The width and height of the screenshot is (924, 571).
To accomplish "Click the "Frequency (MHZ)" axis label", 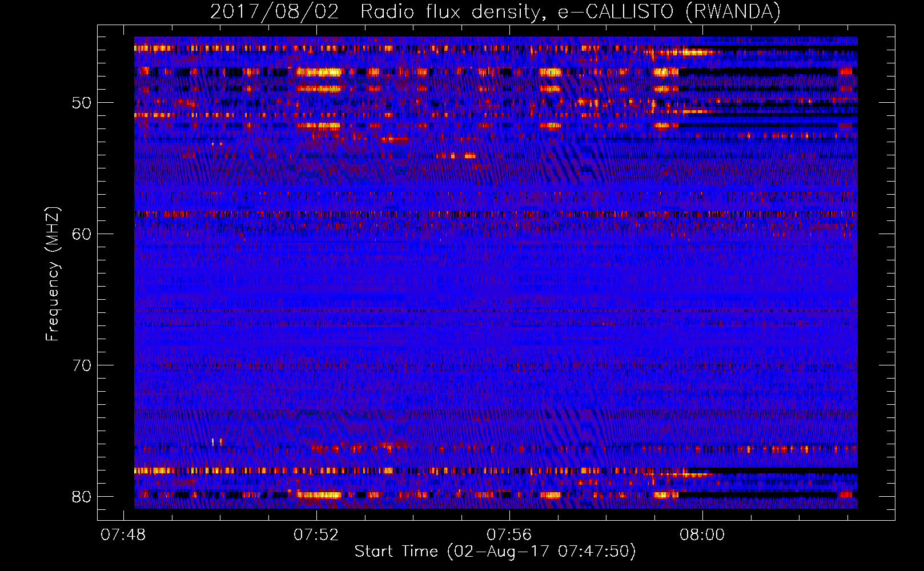I will [53, 274].
